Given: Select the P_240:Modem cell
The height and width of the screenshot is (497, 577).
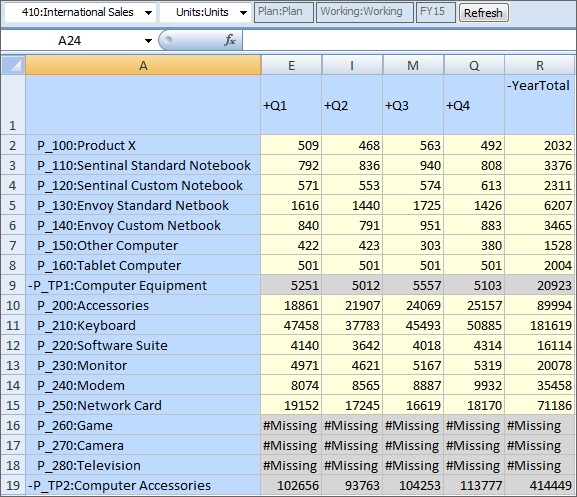Looking at the screenshot, I should pyautogui.click(x=143, y=385).
